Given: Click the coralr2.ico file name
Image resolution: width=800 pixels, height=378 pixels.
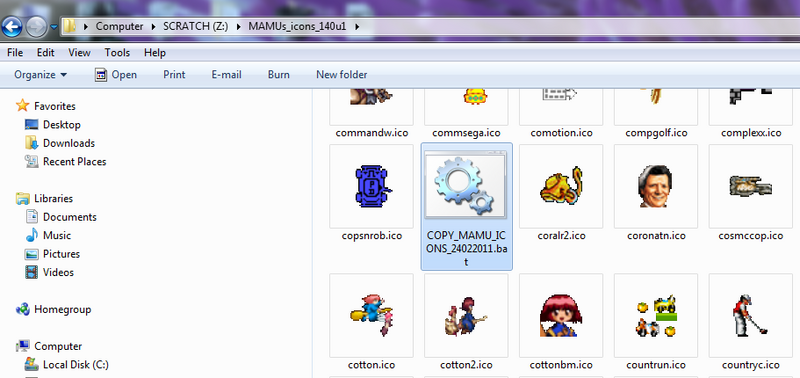Looking at the screenshot, I should coord(561,236).
